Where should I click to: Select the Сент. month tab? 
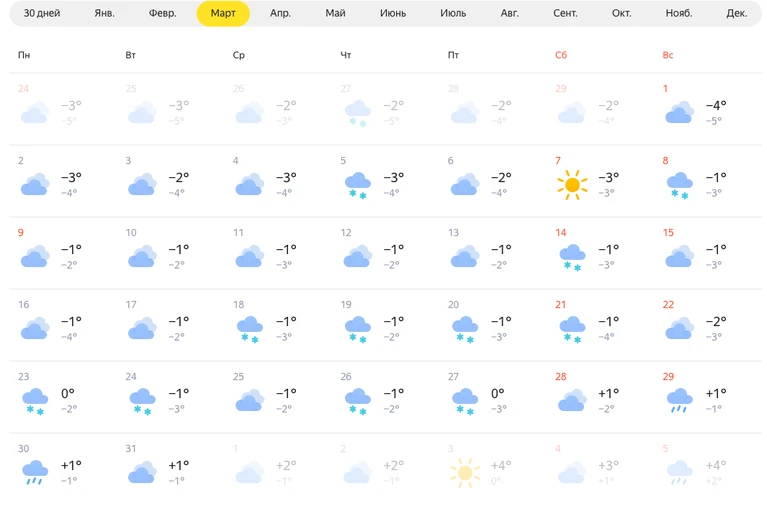[x=565, y=13]
